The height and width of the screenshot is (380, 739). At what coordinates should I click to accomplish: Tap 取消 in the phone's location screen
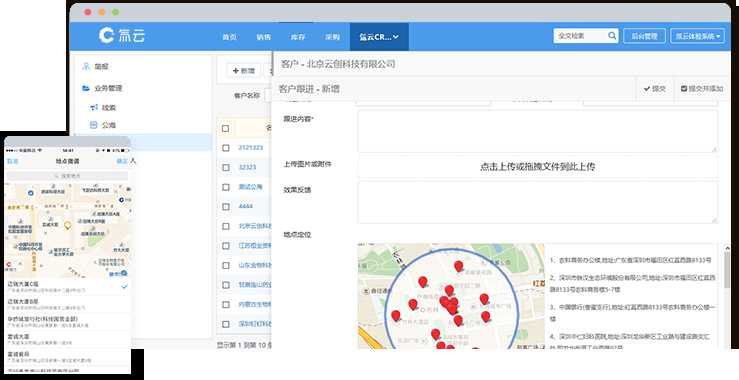[12, 161]
